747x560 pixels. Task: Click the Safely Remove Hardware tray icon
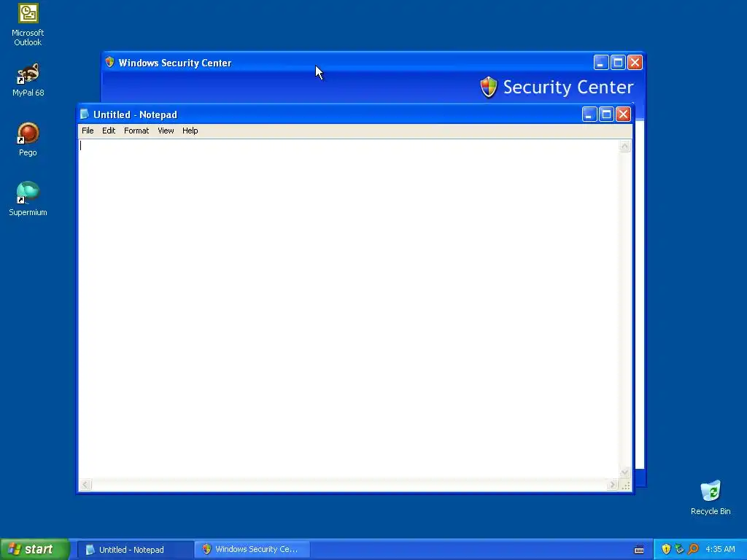[679, 549]
